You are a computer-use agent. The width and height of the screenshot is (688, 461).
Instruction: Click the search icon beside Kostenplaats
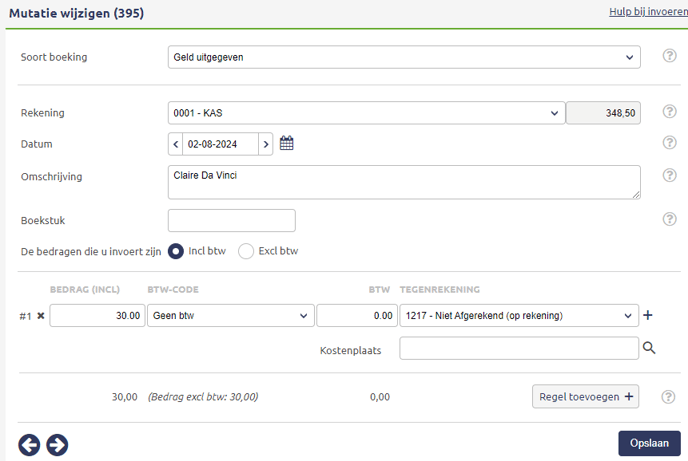click(649, 348)
